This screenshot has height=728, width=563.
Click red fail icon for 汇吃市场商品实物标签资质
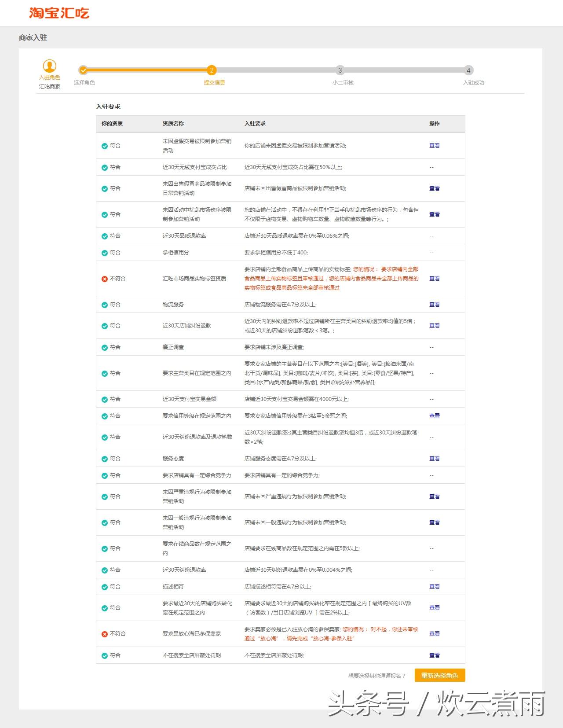click(105, 279)
